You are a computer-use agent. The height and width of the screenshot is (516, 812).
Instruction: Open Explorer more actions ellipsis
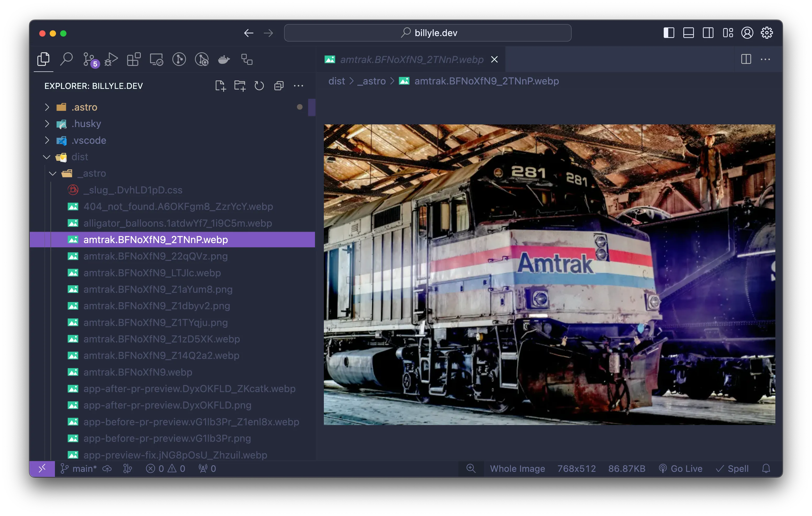298,85
